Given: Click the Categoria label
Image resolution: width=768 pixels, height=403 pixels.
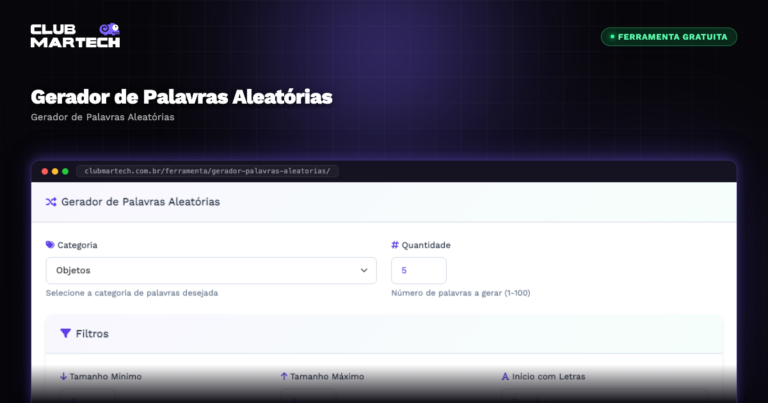Looking at the screenshot, I should pos(77,245).
